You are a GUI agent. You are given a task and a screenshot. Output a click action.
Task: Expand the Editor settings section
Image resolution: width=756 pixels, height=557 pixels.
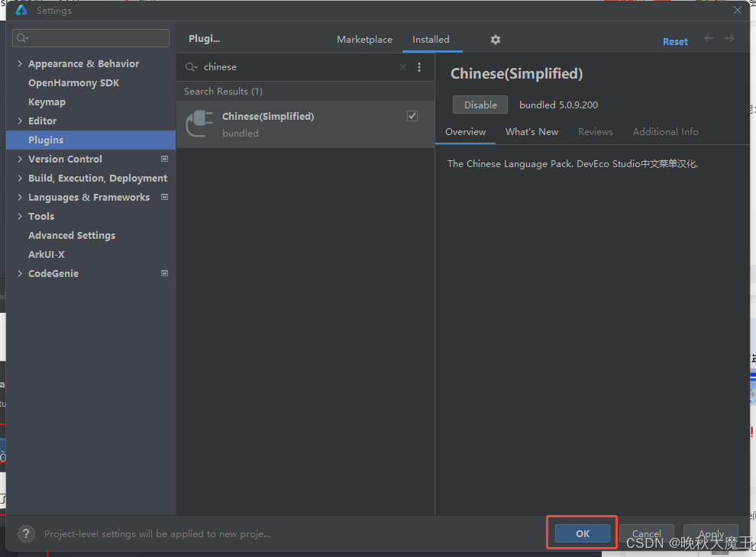(x=20, y=121)
